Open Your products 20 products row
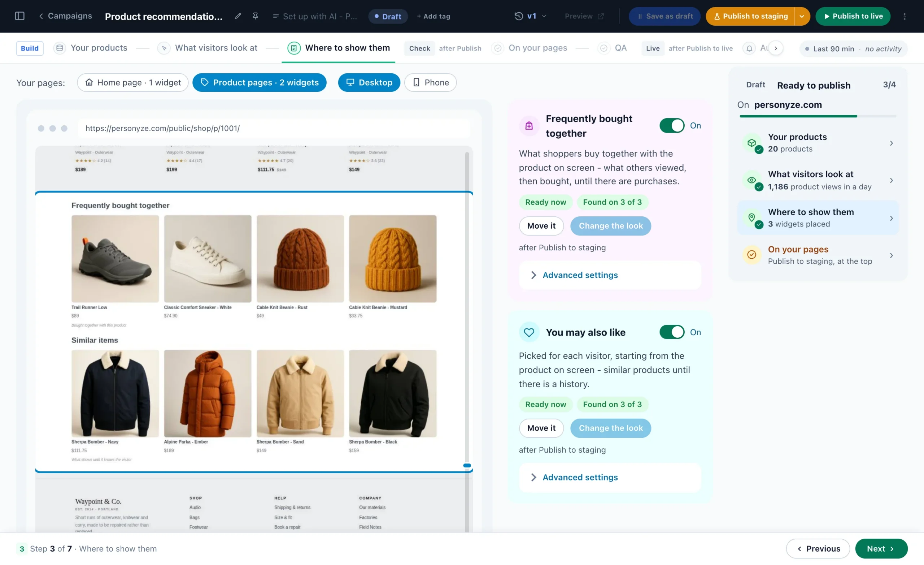 click(818, 143)
